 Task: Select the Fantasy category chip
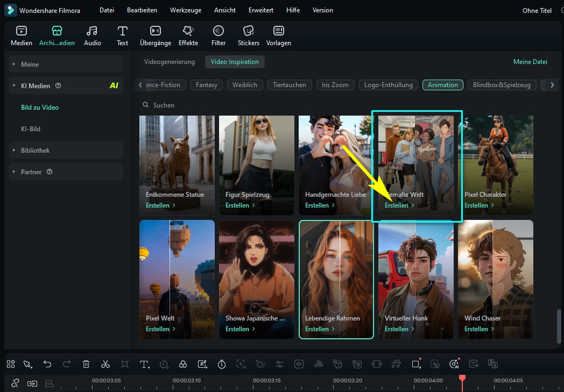click(207, 85)
